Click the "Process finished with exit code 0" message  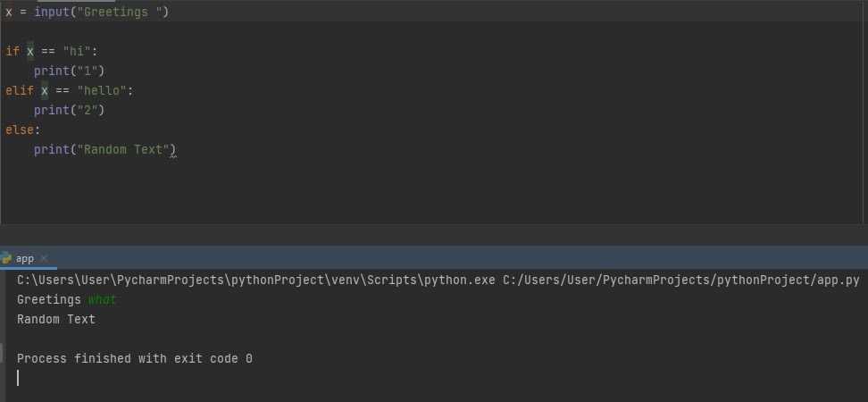(135, 359)
